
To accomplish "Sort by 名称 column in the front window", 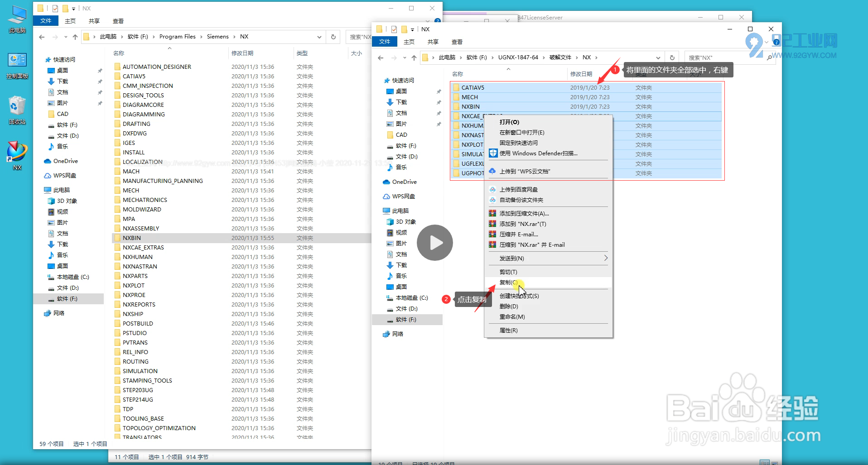I will (x=458, y=74).
